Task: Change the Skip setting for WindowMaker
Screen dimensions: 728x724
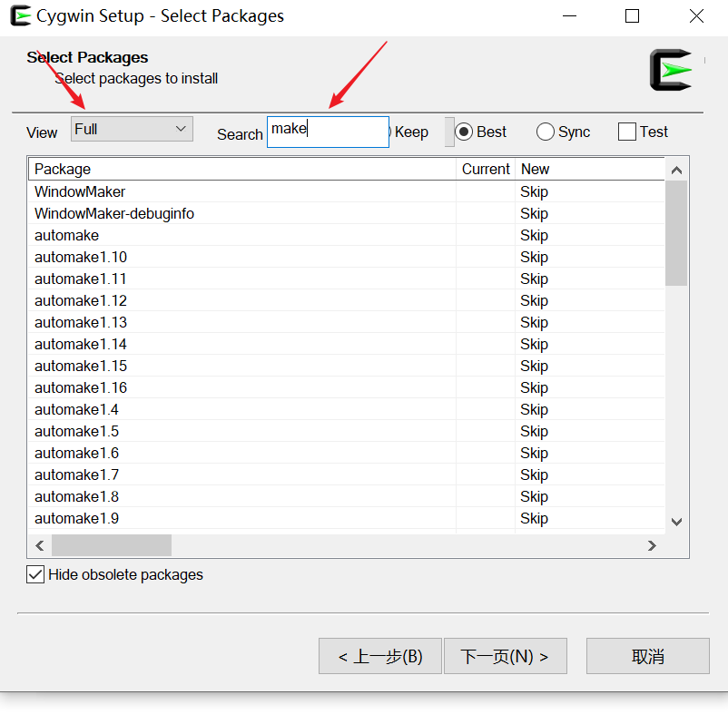Action: tap(534, 191)
